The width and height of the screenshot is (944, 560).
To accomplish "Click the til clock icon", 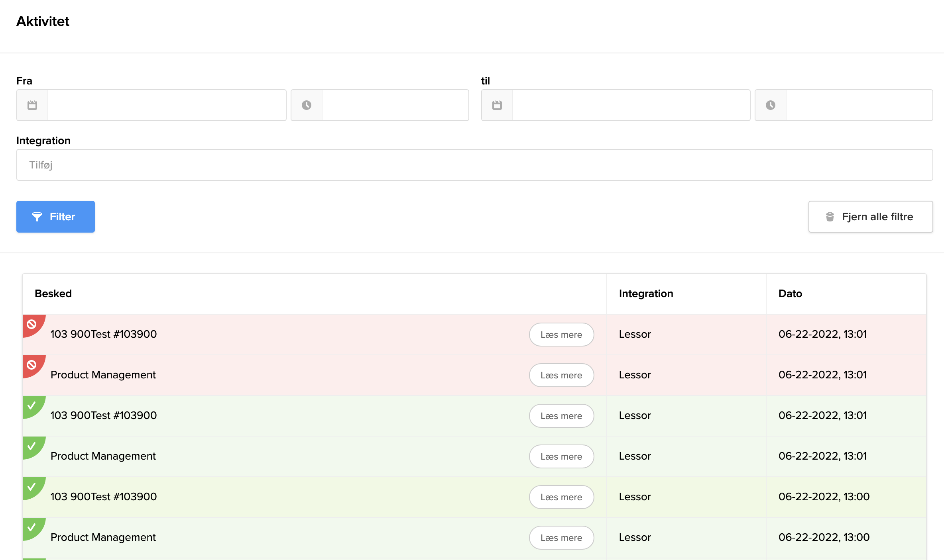I will point(771,105).
